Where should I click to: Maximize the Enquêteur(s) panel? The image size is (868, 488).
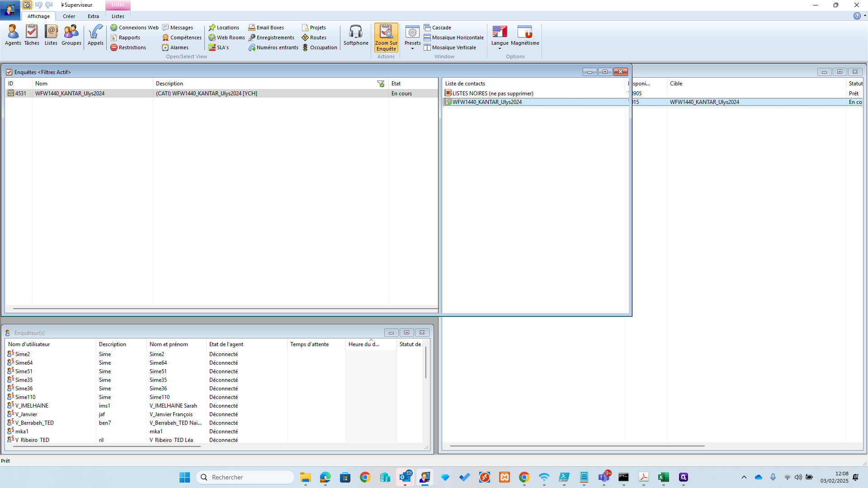[x=406, y=333]
